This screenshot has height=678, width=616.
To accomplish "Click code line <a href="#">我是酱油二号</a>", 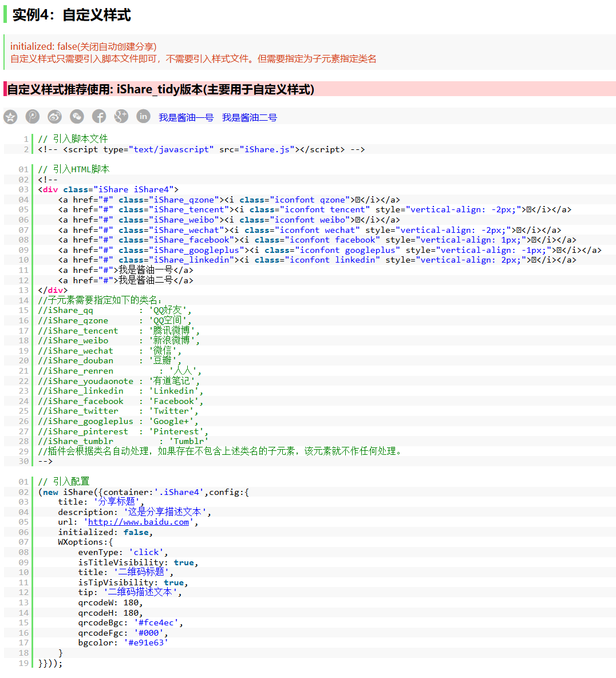I will [126, 280].
